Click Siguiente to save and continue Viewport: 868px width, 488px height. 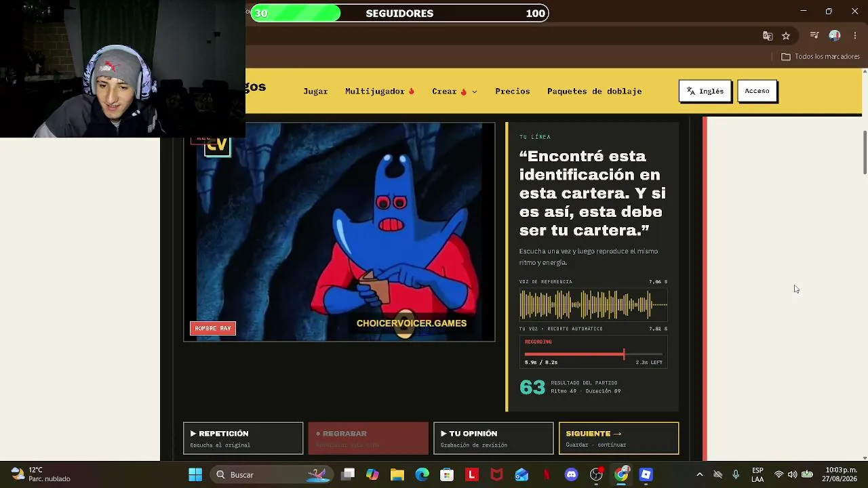618,439
